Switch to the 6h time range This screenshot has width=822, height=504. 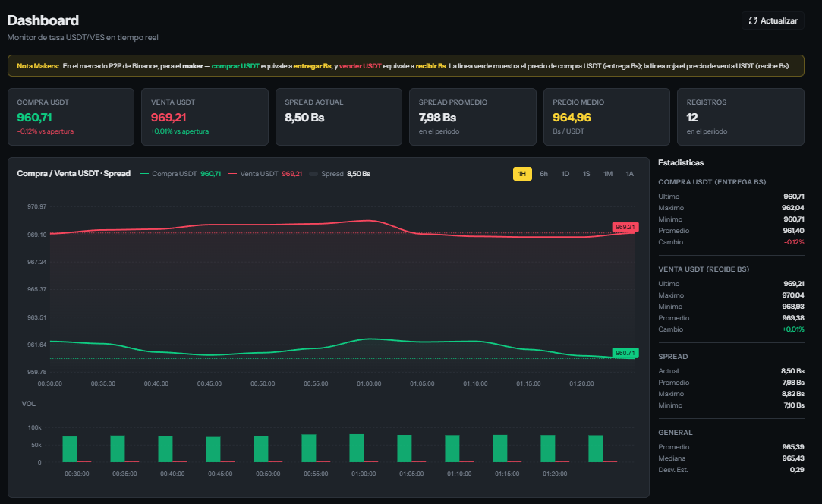tap(543, 174)
